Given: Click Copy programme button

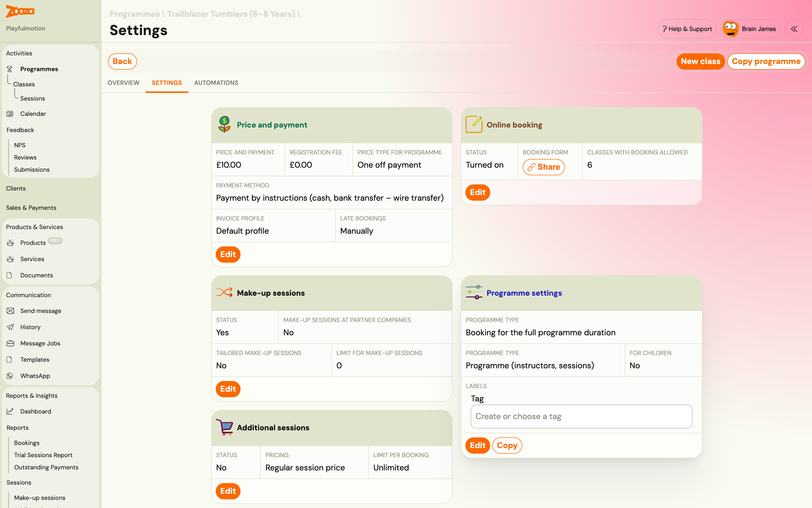Looking at the screenshot, I should point(766,61).
